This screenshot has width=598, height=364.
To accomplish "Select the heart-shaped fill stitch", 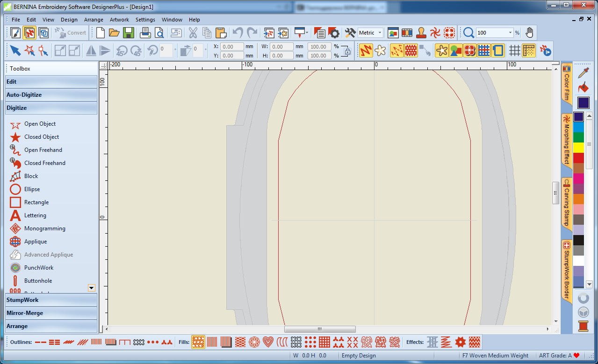I will pyautogui.click(x=267, y=342).
